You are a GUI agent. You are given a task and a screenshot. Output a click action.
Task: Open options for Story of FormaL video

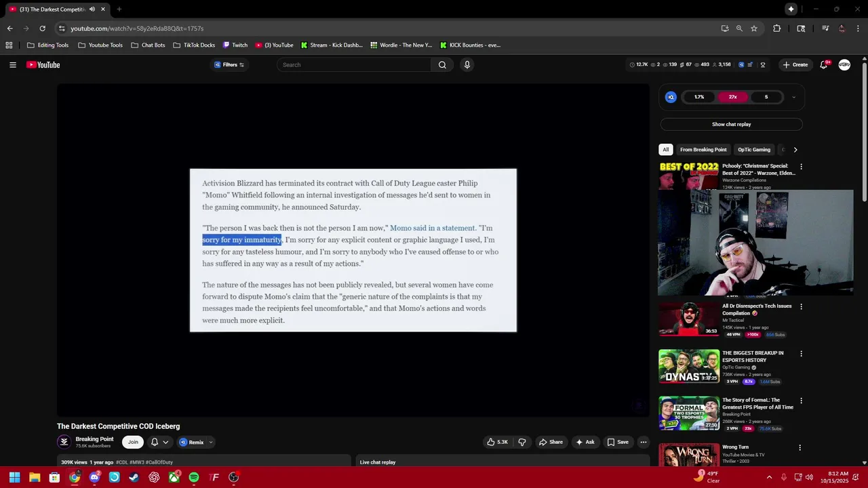point(801,401)
